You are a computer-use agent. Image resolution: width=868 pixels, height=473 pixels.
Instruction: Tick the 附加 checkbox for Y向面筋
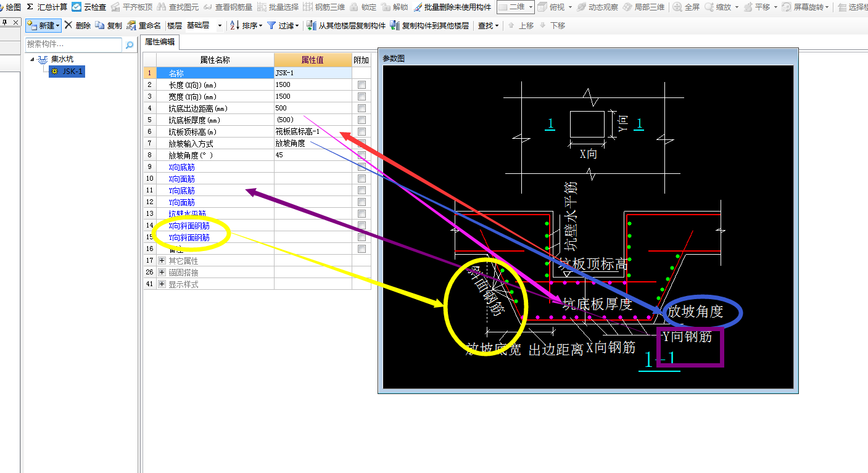[x=362, y=202]
